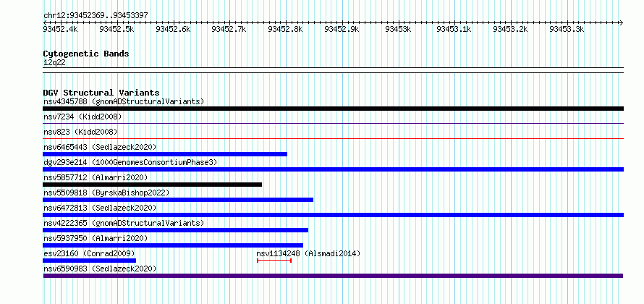Select the 93453.1k ruler tick label
The image size is (644, 304).
coord(454,29)
